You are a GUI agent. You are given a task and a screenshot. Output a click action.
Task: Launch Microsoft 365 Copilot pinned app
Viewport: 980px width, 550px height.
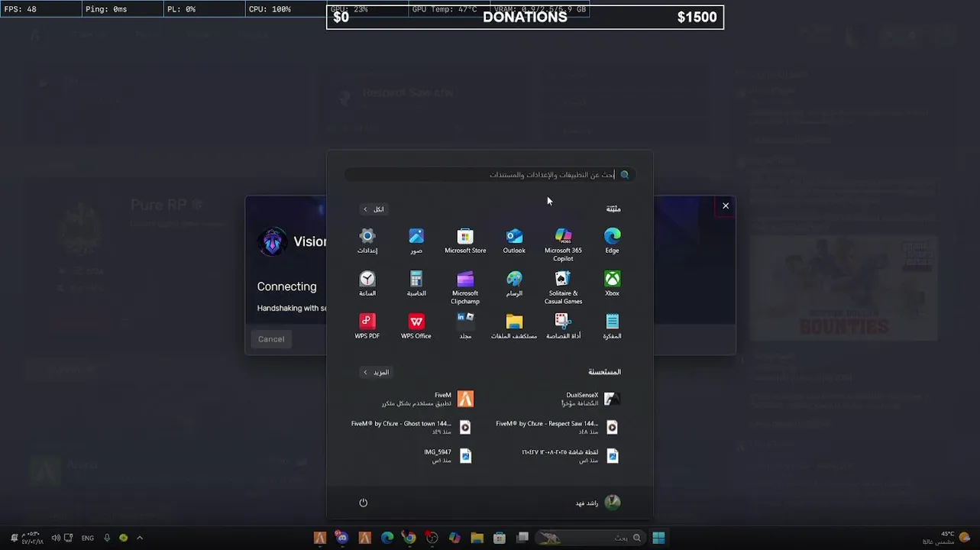point(563,244)
